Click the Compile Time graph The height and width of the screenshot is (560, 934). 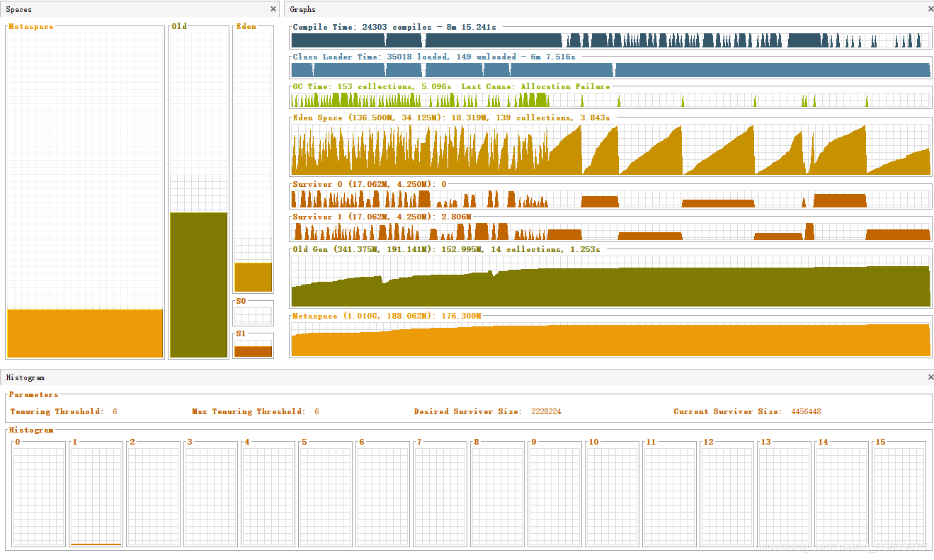point(610,40)
